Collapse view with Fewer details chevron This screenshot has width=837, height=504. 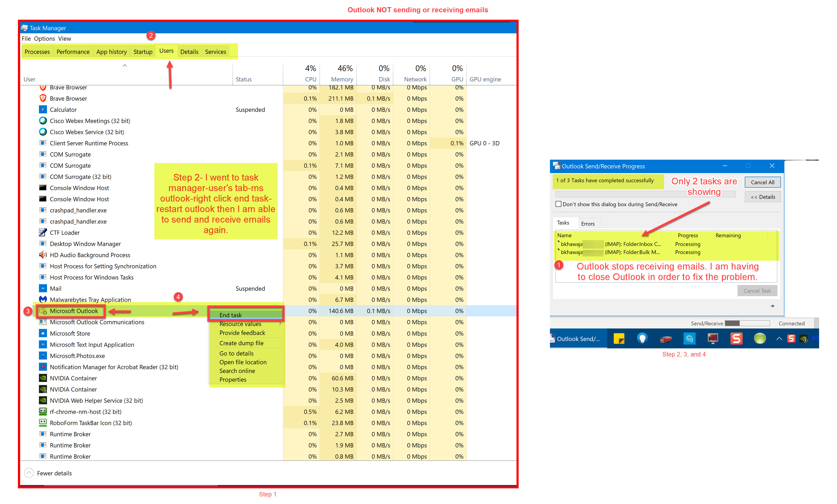29,473
